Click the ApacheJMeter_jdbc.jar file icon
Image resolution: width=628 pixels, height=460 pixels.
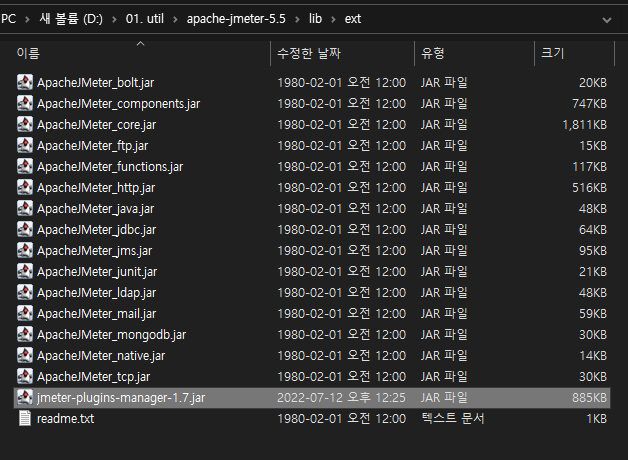pyautogui.click(x=25, y=229)
